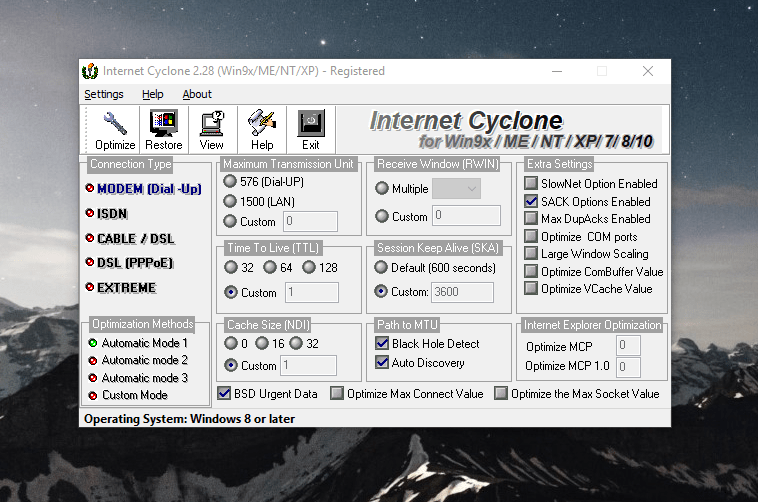Uncheck BSD Urgent Data

[x=224, y=393]
